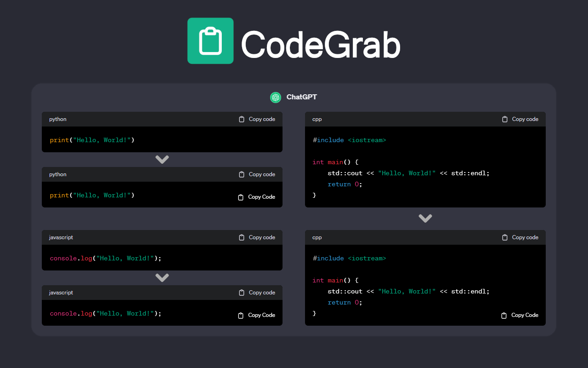
Task: Click the ChatGPT label
Action: point(302,97)
